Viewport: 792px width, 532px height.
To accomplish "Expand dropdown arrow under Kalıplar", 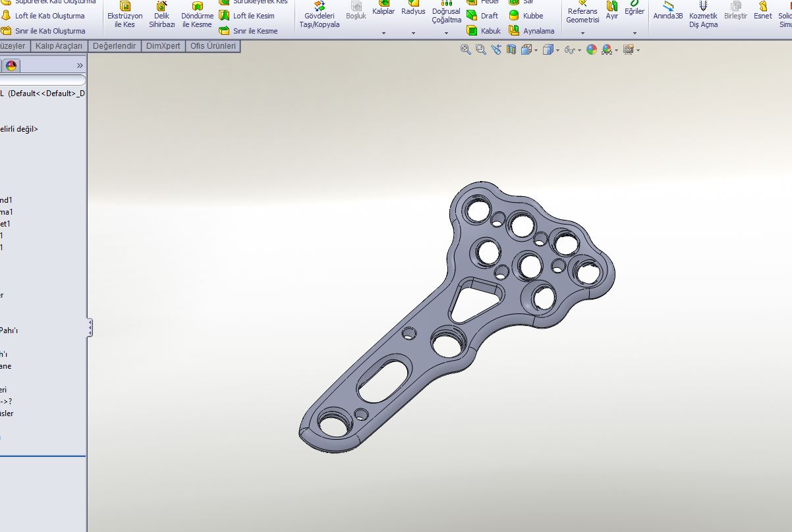I will [383, 33].
